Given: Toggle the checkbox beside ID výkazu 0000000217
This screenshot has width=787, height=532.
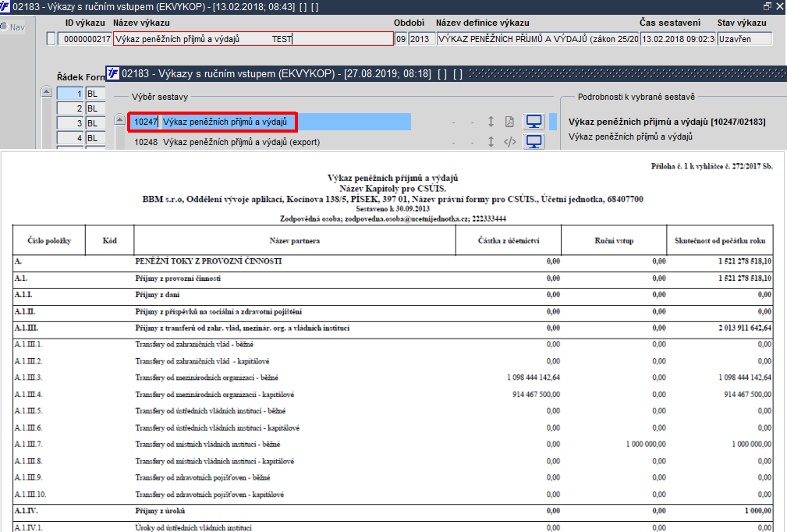Looking at the screenshot, I should [51, 39].
